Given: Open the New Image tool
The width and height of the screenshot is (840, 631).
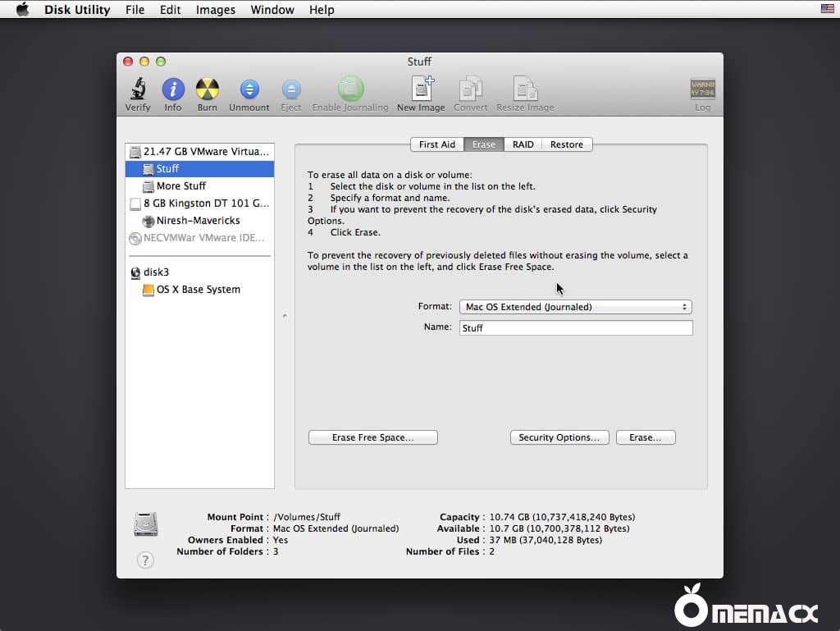Looking at the screenshot, I should 421,89.
